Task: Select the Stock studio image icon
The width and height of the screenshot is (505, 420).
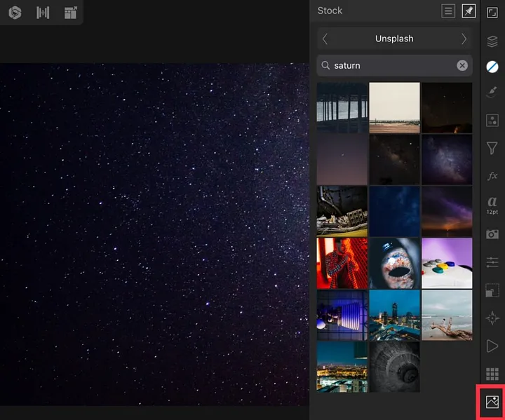Action: pyautogui.click(x=492, y=402)
